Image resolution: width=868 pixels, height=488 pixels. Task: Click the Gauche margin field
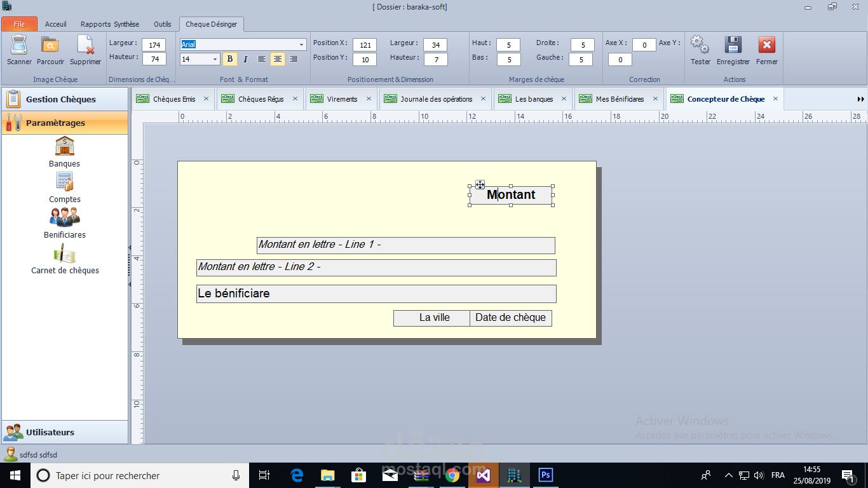pyautogui.click(x=580, y=60)
